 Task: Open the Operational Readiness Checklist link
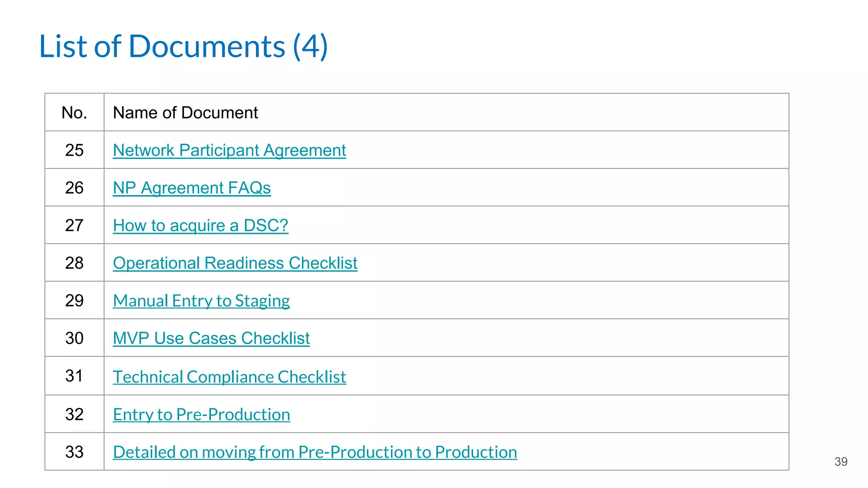click(x=235, y=263)
